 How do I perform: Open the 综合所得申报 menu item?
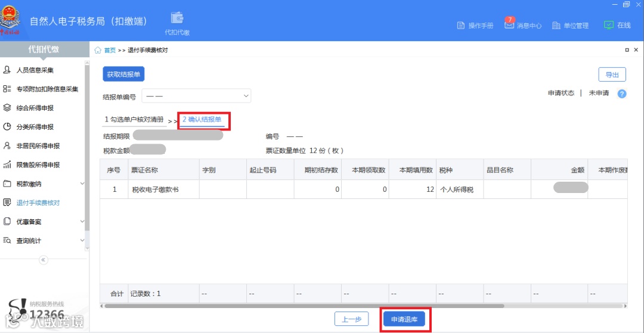pos(35,108)
